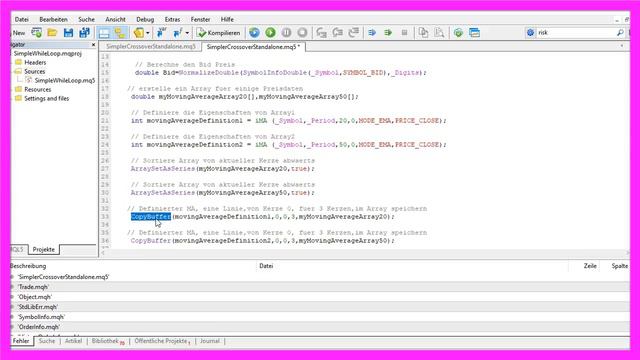Select the 'StdLibErr.mqh' row in the error list
640x360 pixels.
point(320,307)
